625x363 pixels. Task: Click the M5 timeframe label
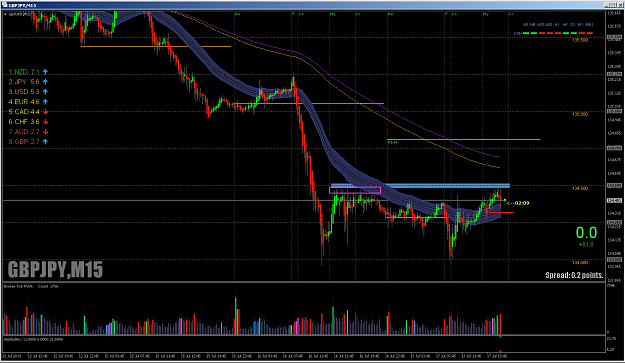533,24
